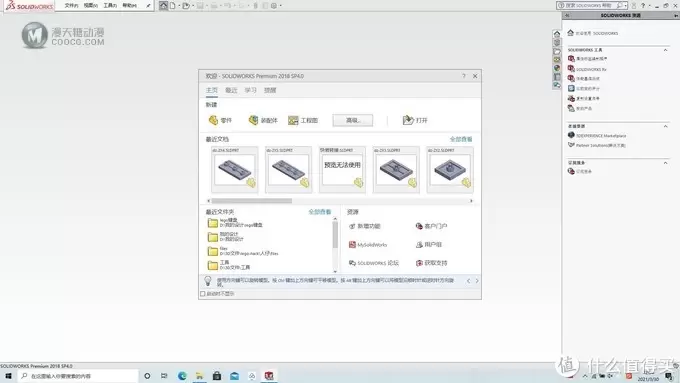The height and width of the screenshot is (383, 680).
Task: Create a new 零件 part document
Action: 220,120
